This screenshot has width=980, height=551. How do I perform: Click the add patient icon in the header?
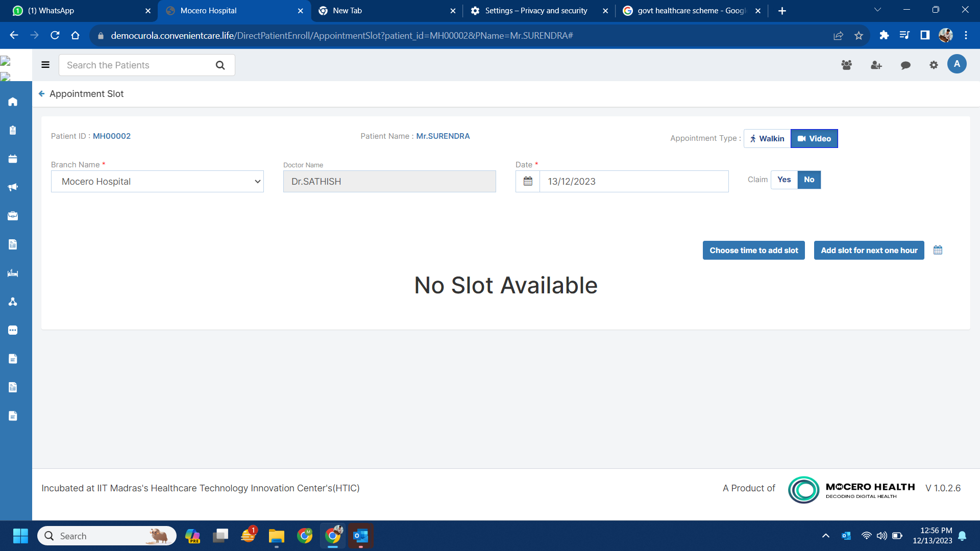click(x=876, y=65)
